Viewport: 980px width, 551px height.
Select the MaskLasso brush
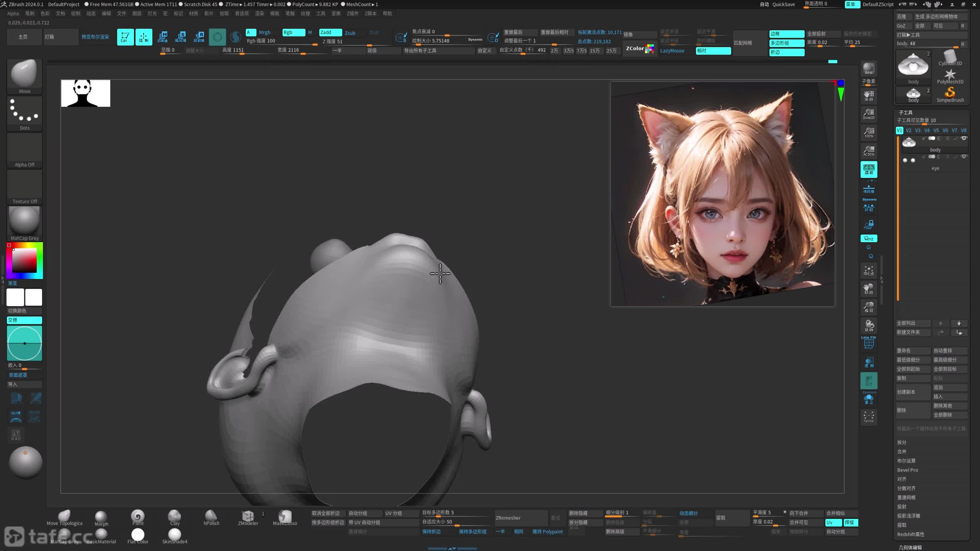(x=285, y=518)
